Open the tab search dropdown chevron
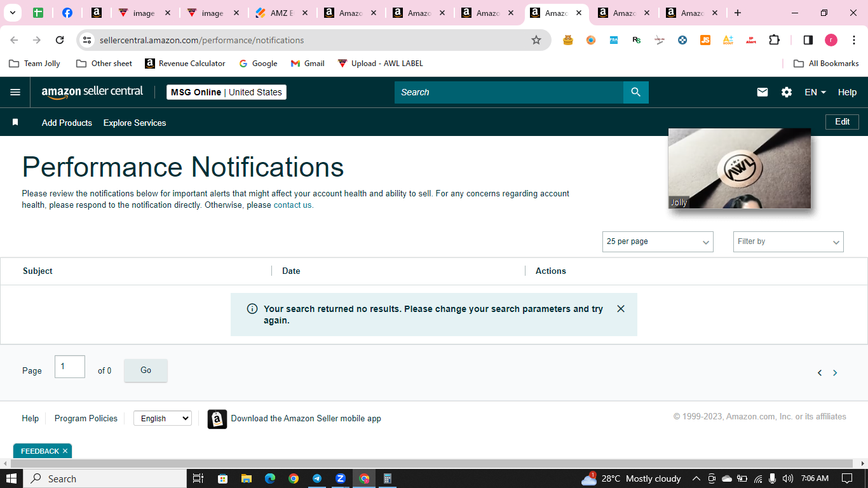Screen dimensions: 868x488 [12, 13]
